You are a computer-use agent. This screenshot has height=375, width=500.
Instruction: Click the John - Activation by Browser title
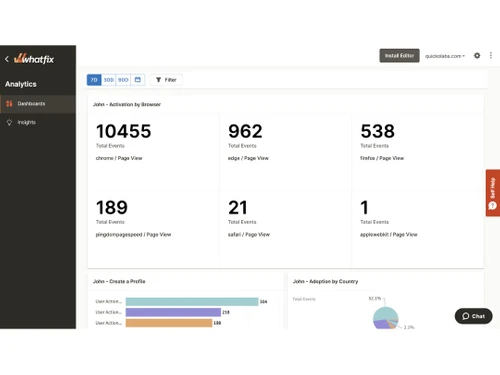(x=127, y=104)
